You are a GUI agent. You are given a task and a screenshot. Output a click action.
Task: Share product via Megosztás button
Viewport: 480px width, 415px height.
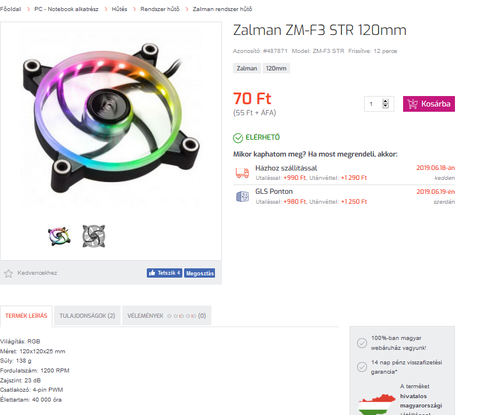click(199, 273)
